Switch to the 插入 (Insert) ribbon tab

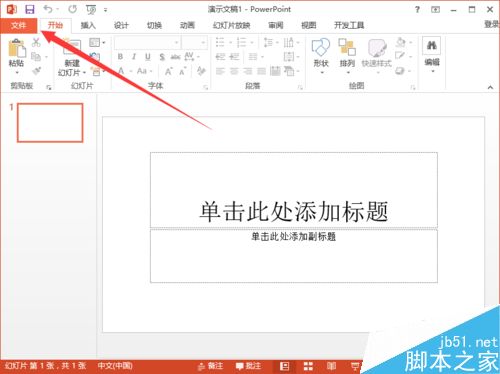click(88, 25)
